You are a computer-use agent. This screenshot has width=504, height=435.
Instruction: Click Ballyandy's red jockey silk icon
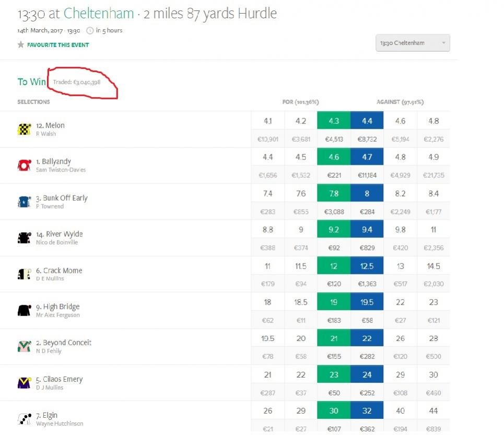click(x=25, y=165)
